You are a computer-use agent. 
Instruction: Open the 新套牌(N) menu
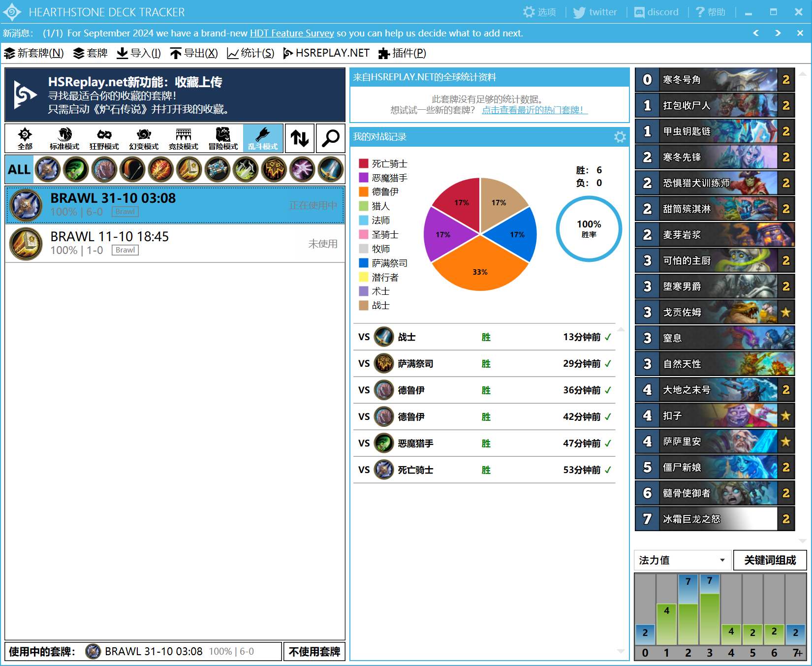(34, 53)
